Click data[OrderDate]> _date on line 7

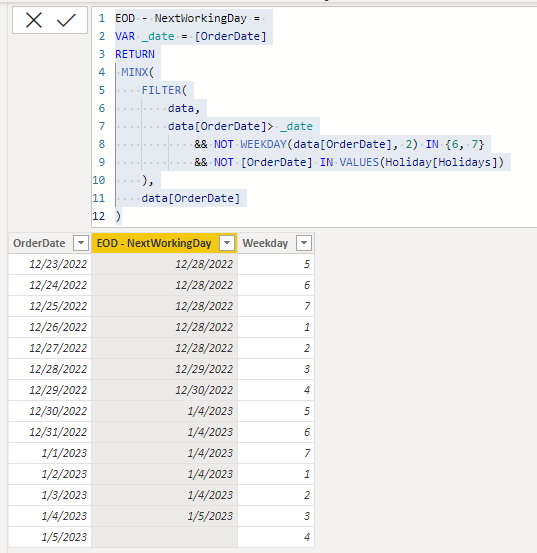coord(240,126)
